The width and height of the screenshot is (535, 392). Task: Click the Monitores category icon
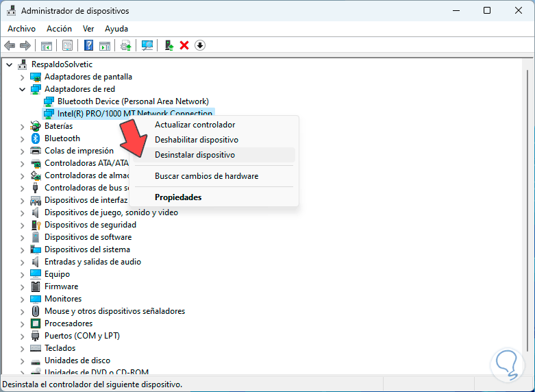(36, 299)
